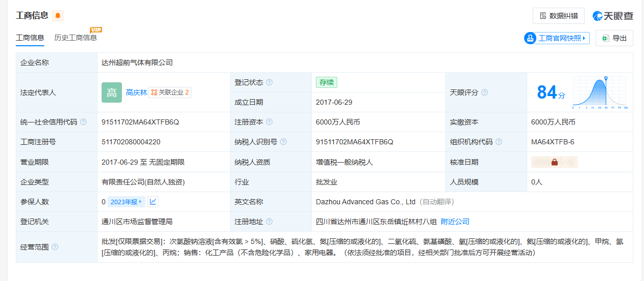Click English name Dazhou Advanced Gas Co., Ltd
This screenshot has height=281, width=644.
pyautogui.click(x=366, y=202)
